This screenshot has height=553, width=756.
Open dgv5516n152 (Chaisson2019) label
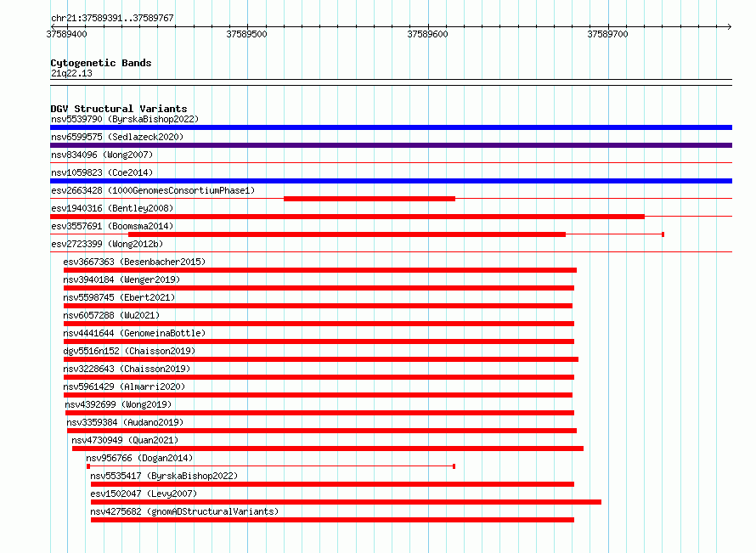(x=129, y=351)
